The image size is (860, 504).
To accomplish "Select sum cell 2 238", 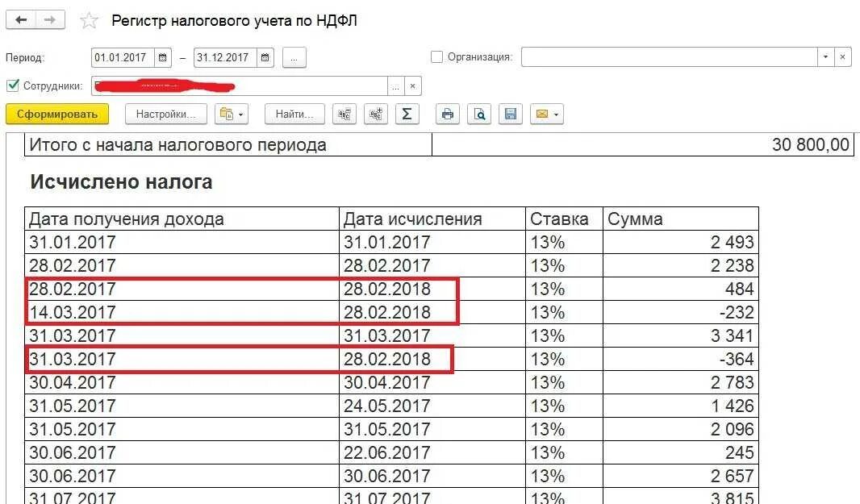I will coord(681,265).
